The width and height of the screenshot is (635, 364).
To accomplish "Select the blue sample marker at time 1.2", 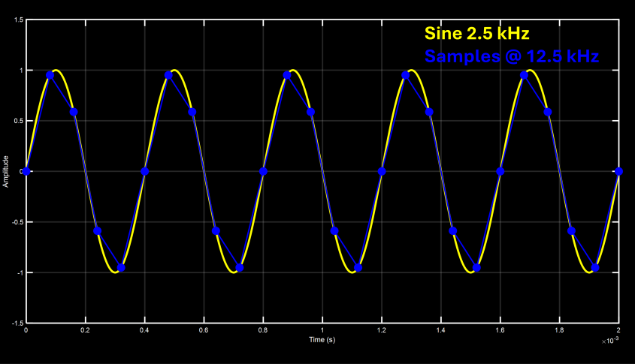I will (382, 171).
